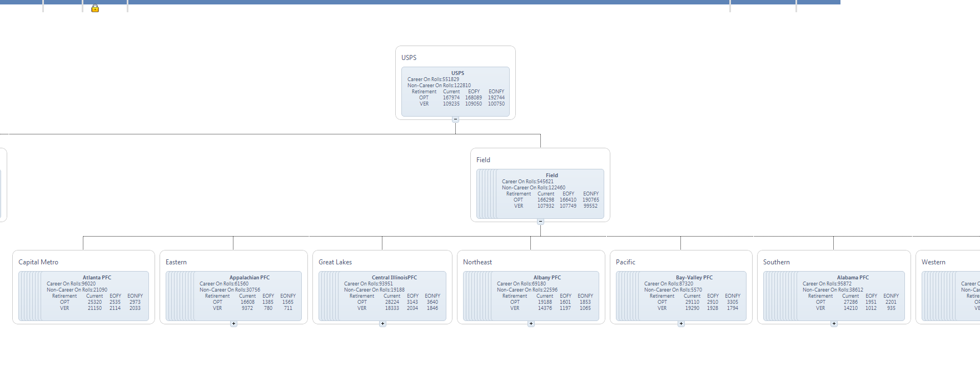Click USPS OPT current value 167974

pos(451,98)
